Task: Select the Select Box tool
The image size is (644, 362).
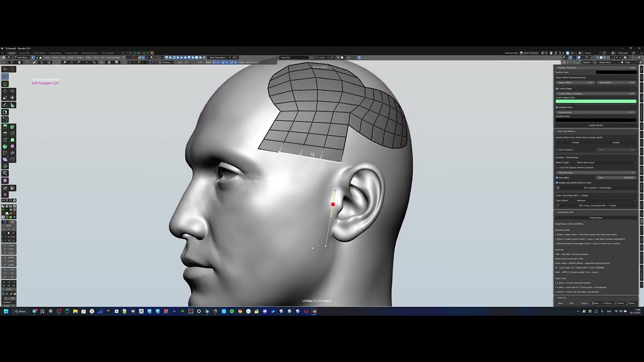Action: coord(5,69)
